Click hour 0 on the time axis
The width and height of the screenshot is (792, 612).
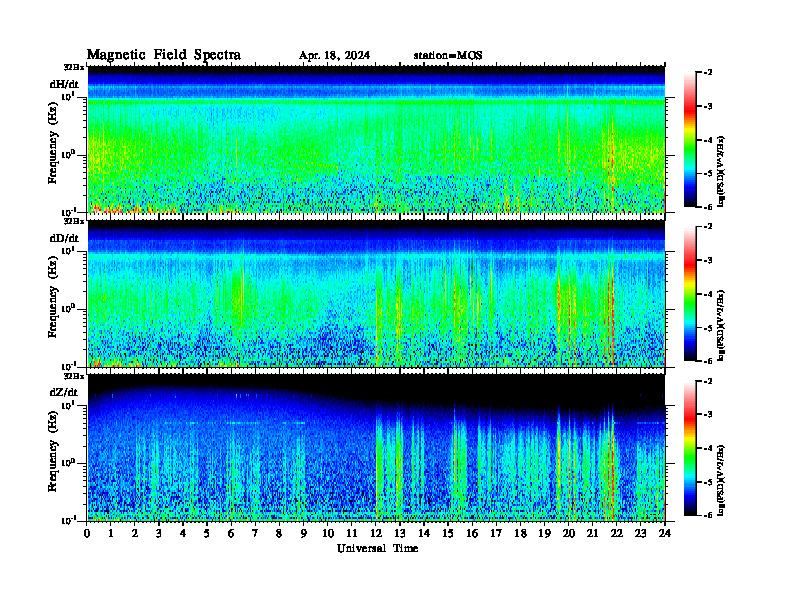click(x=87, y=533)
